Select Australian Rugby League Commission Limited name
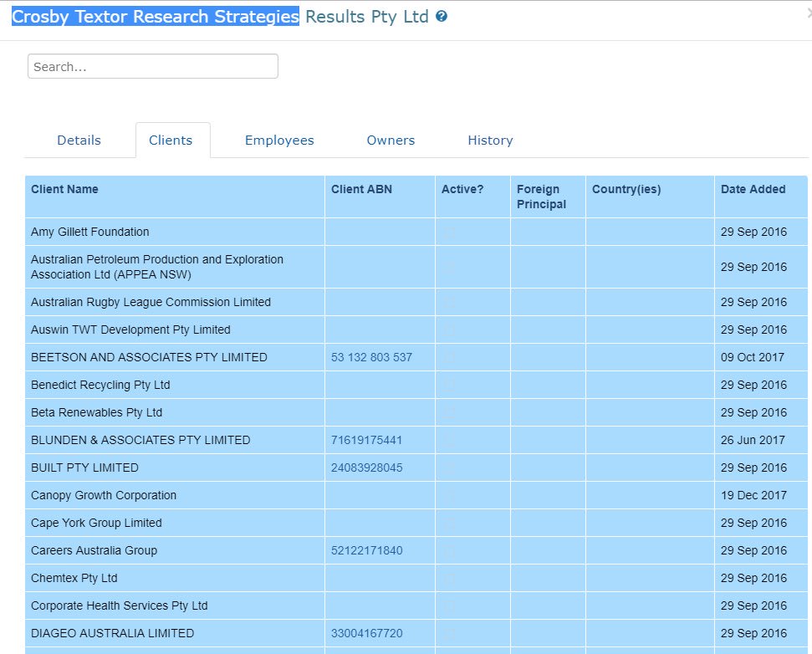The height and width of the screenshot is (654, 812). point(151,302)
